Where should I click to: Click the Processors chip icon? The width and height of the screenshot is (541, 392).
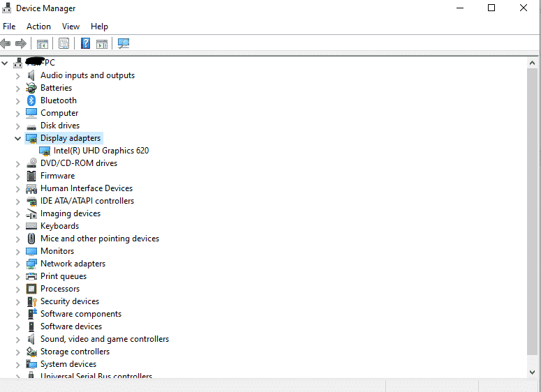pyautogui.click(x=31, y=289)
